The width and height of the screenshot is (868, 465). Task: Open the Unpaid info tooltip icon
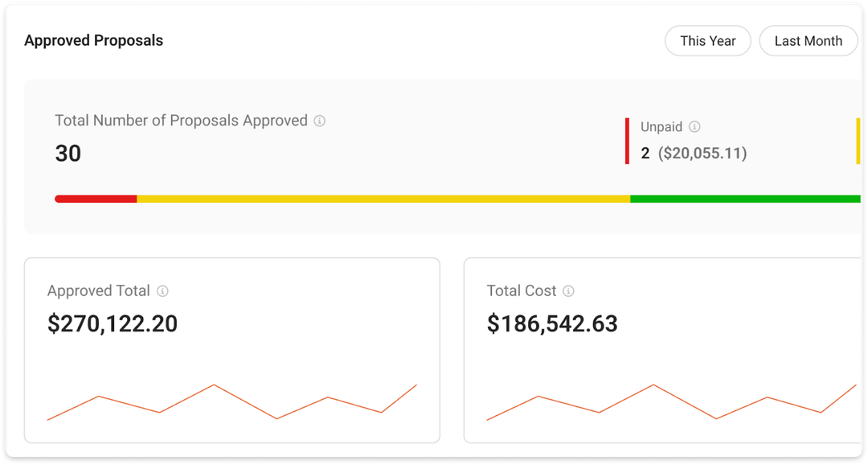(x=694, y=126)
